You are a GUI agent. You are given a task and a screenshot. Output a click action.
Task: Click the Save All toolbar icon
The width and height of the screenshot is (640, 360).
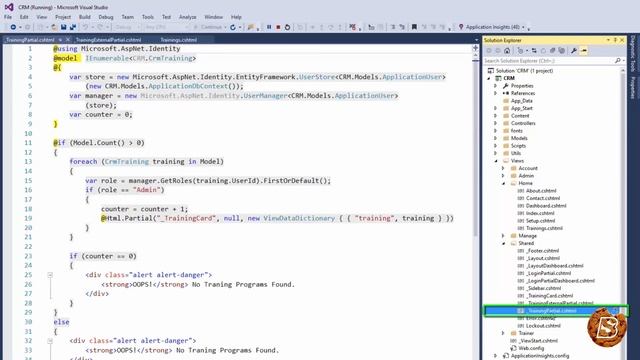coord(73,27)
